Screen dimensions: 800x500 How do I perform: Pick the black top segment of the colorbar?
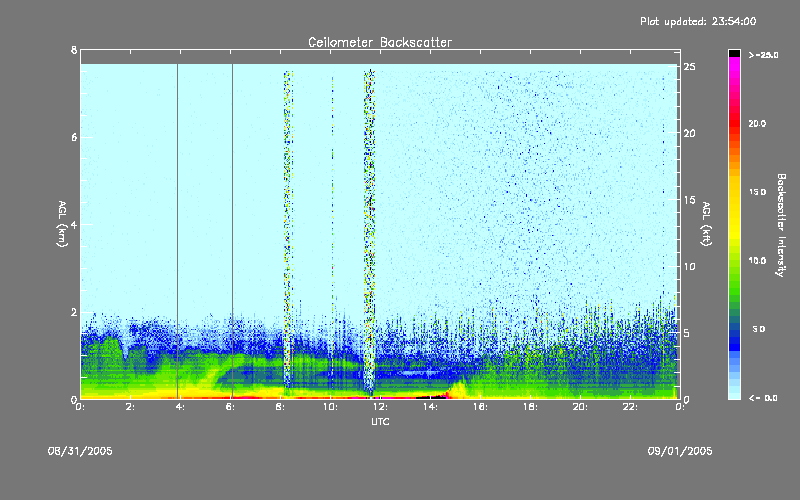click(x=734, y=53)
